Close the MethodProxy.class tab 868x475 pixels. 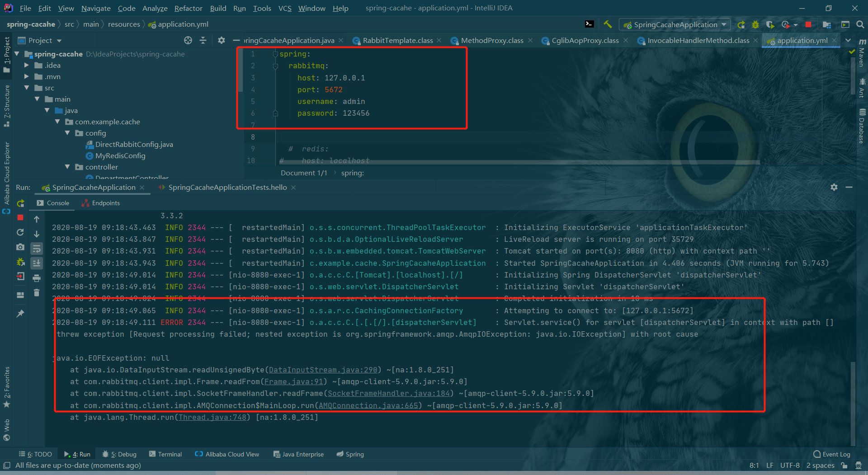[x=530, y=40]
